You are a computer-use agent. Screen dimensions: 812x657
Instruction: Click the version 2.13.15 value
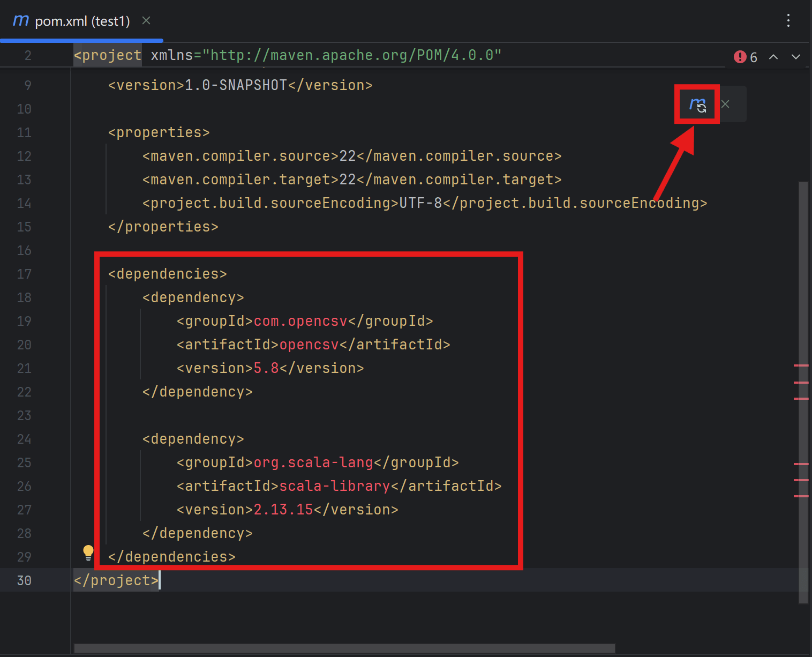tap(283, 510)
